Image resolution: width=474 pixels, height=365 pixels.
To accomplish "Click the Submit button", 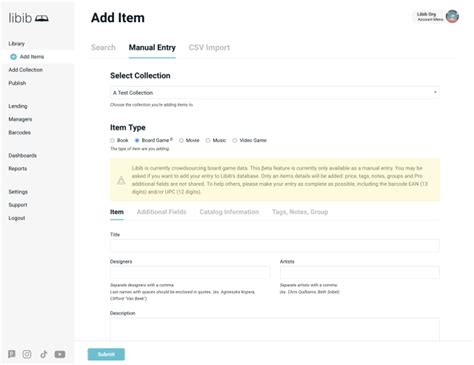I will coord(106,354).
